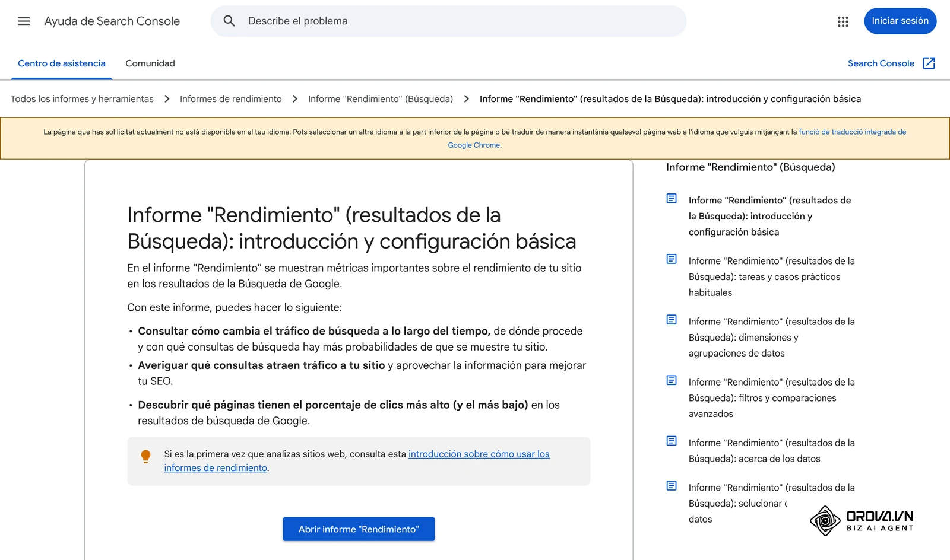The image size is (950, 560).
Task: Click the document icon for introducción y configuración básica
Action: (x=672, y=199)
